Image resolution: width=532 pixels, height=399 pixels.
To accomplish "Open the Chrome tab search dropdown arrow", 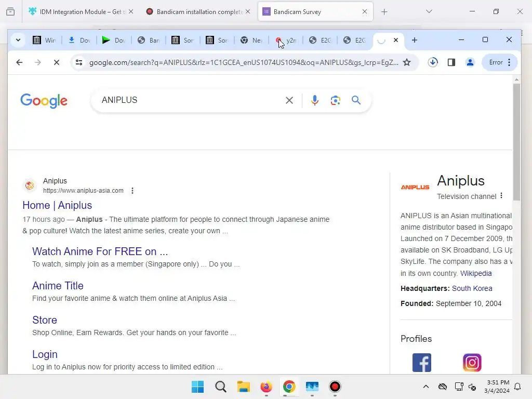I will click(18, 40).
